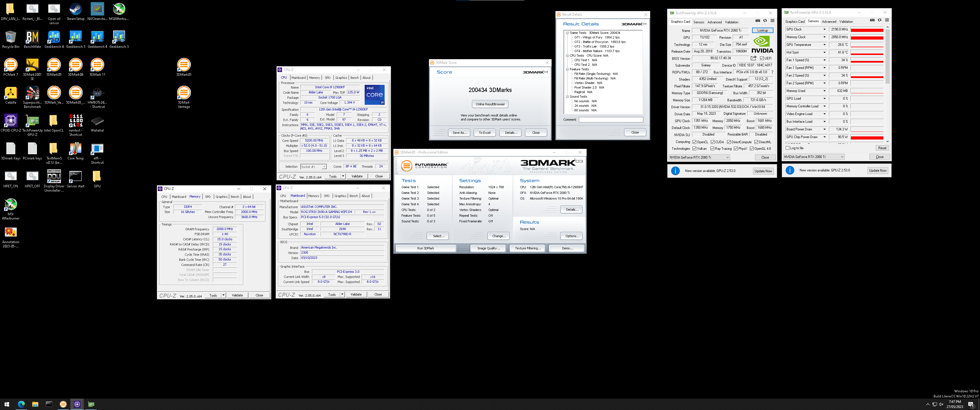Switch to Advanced tab in GPU-Z Graphics Card window

point(714,22)
